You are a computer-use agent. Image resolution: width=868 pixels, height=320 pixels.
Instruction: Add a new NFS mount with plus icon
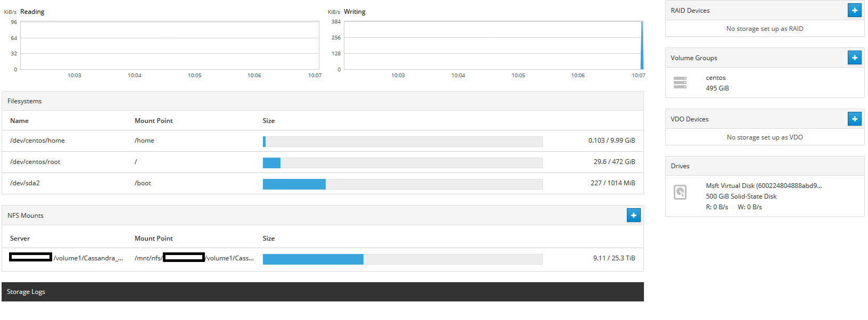[633, 215]
